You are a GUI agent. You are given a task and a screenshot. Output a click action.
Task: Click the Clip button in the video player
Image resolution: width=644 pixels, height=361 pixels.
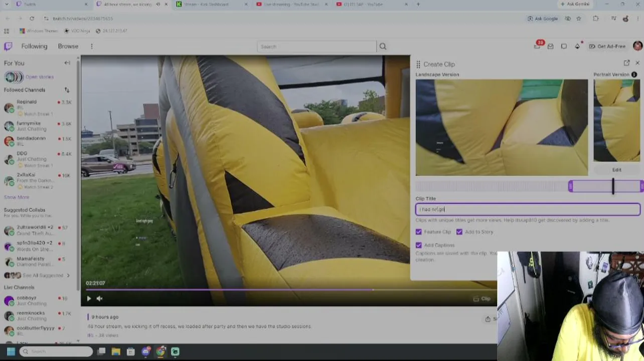[x=482, y=299]
